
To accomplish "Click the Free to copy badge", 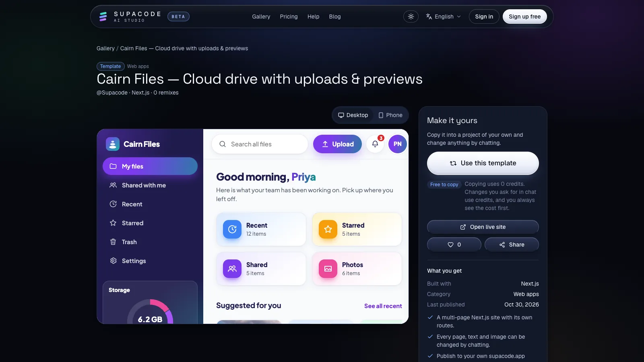I will (x=444, y=185).
